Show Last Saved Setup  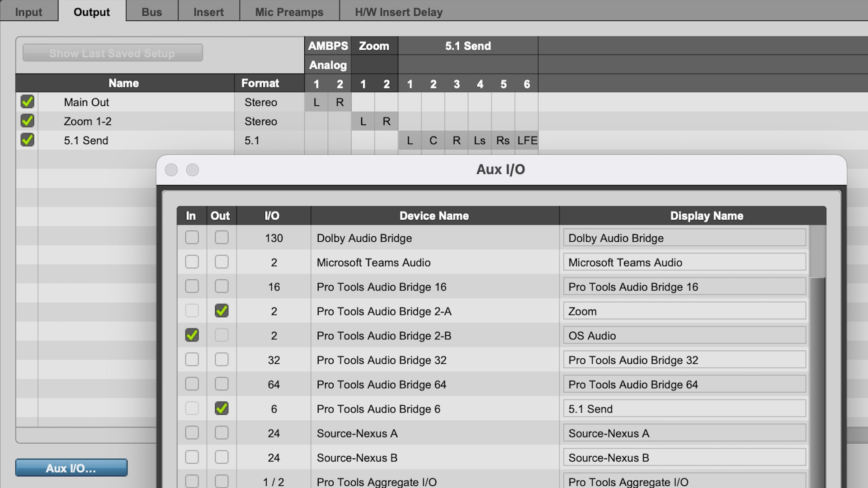click(113, 53)
